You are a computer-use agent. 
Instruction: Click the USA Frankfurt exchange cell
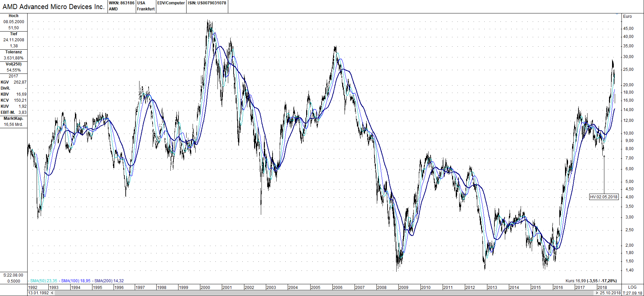(x=146, y=6)
